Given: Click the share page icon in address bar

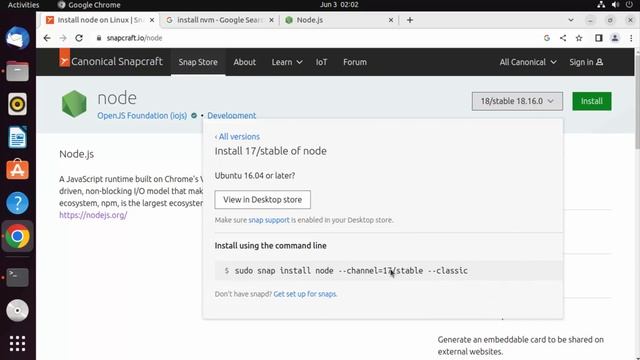Looking at the screenshot, I should (x=563, y=38).
